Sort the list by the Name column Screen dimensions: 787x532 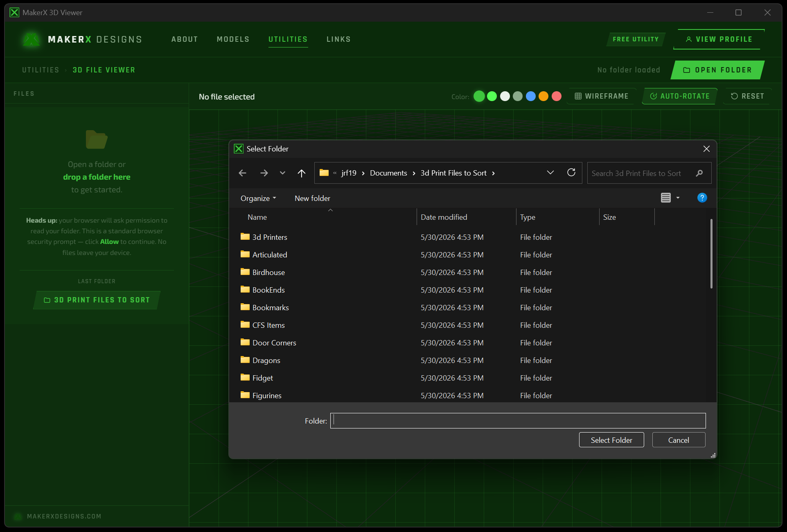257,217
